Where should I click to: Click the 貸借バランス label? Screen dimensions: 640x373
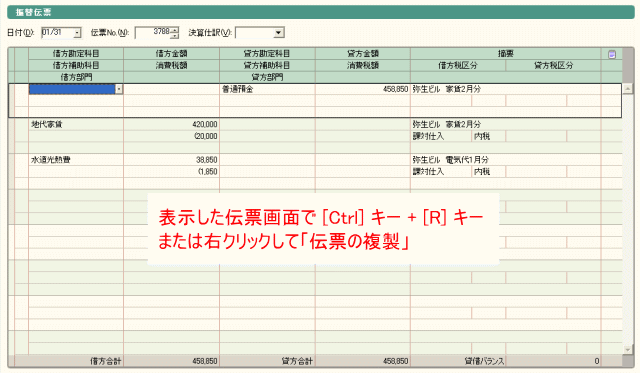pos(484,361)
